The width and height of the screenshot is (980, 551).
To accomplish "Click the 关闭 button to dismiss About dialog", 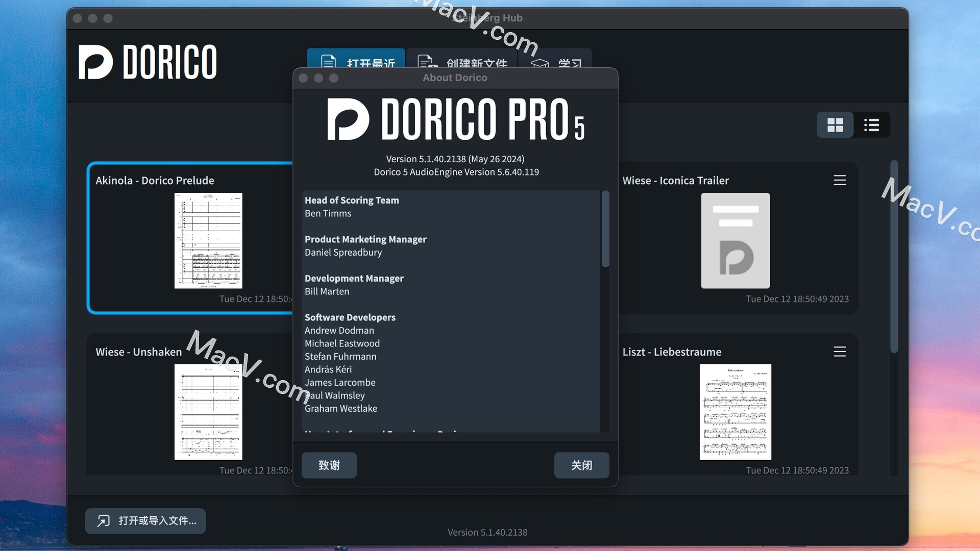I will click(x=581, y=465).
